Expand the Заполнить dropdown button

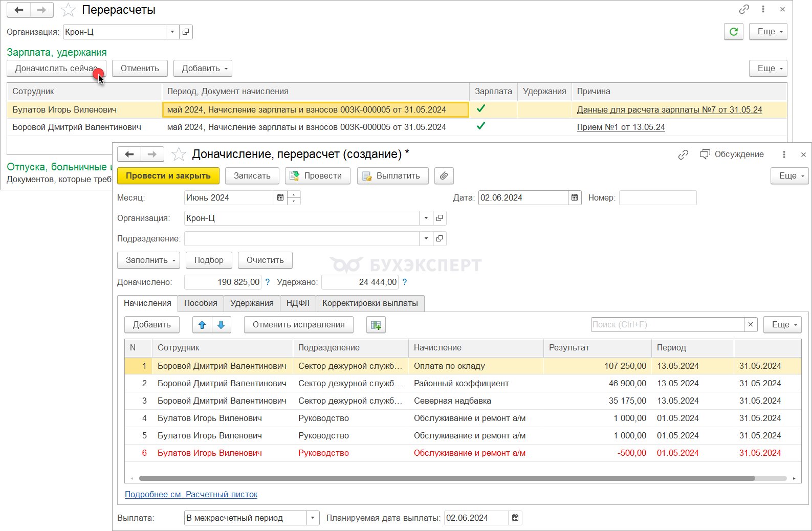[148, 260]
